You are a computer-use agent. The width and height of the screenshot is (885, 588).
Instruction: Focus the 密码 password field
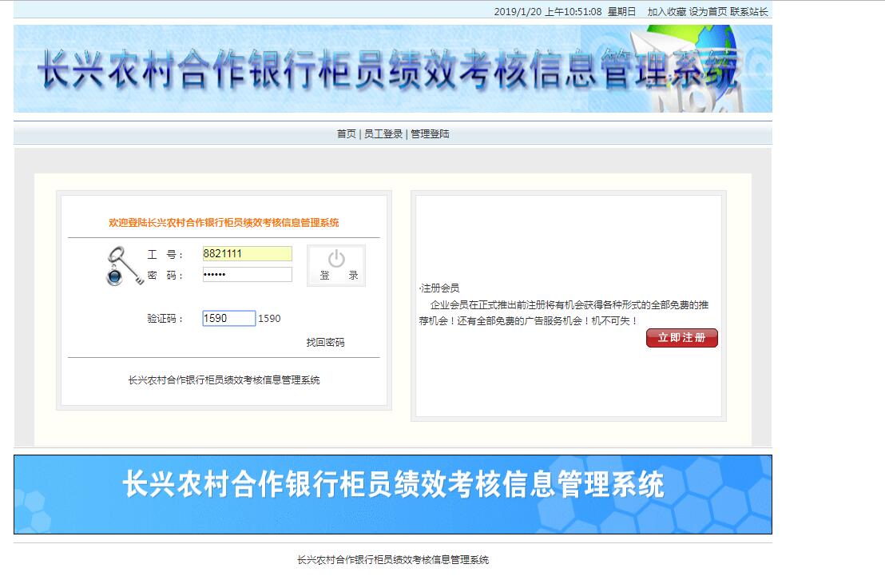(248, 274)
